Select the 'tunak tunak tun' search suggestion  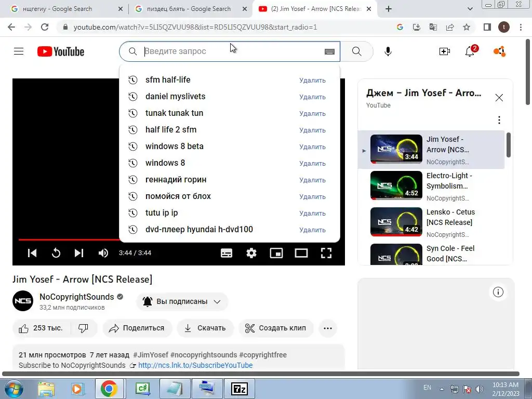point(229,113)
